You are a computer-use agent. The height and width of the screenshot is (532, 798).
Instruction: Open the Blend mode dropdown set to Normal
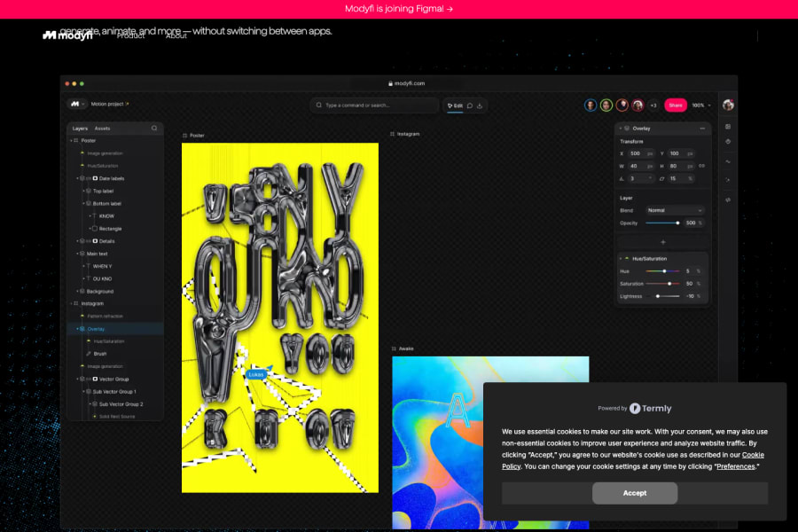tap(675, 210)
